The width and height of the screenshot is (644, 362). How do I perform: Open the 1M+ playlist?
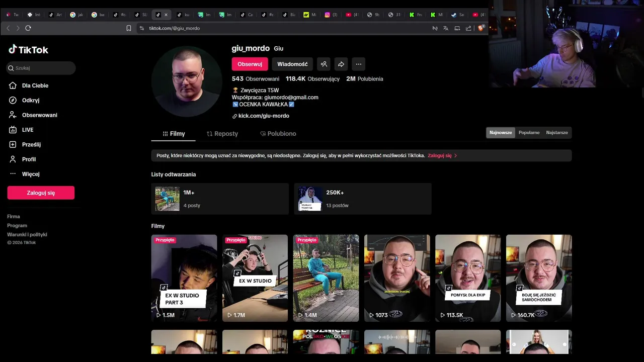point(220,199)
